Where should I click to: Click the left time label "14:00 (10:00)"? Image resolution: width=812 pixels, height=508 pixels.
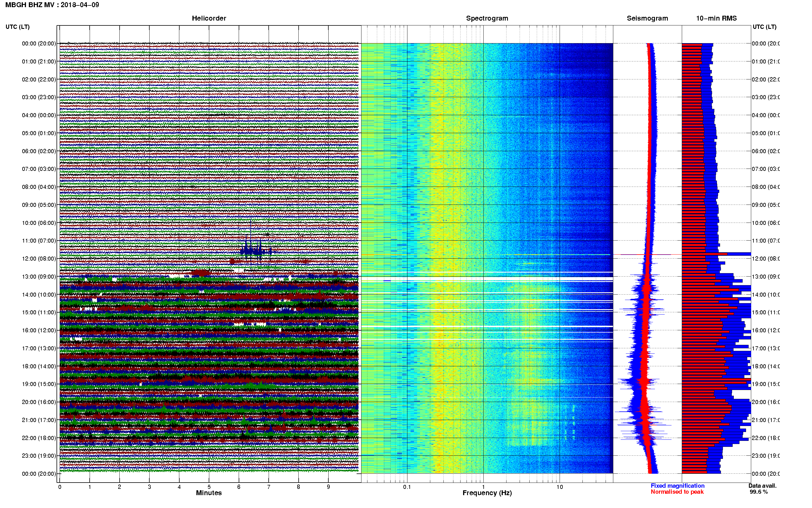pos(39,295)
